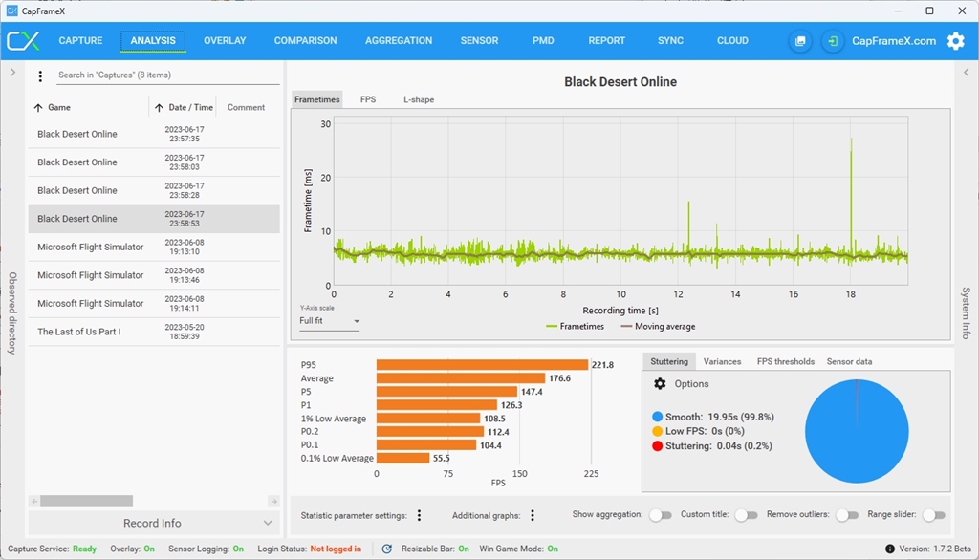This screenshot has width=979, height=560.
Task: Open additional graphs three-dot menu
Action: (533, 515)
